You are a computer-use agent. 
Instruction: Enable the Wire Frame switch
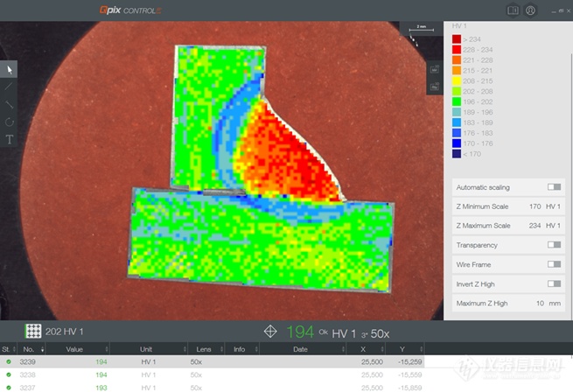click(x=553, y=264)
